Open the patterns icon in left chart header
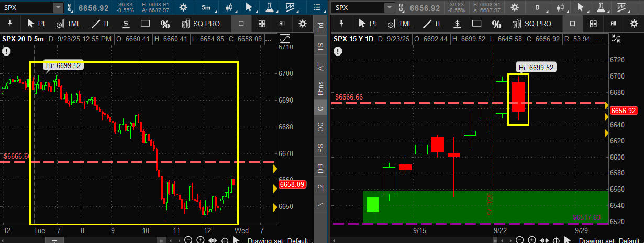Viewport: 644px width, 243px height. (x=290, y=8)
